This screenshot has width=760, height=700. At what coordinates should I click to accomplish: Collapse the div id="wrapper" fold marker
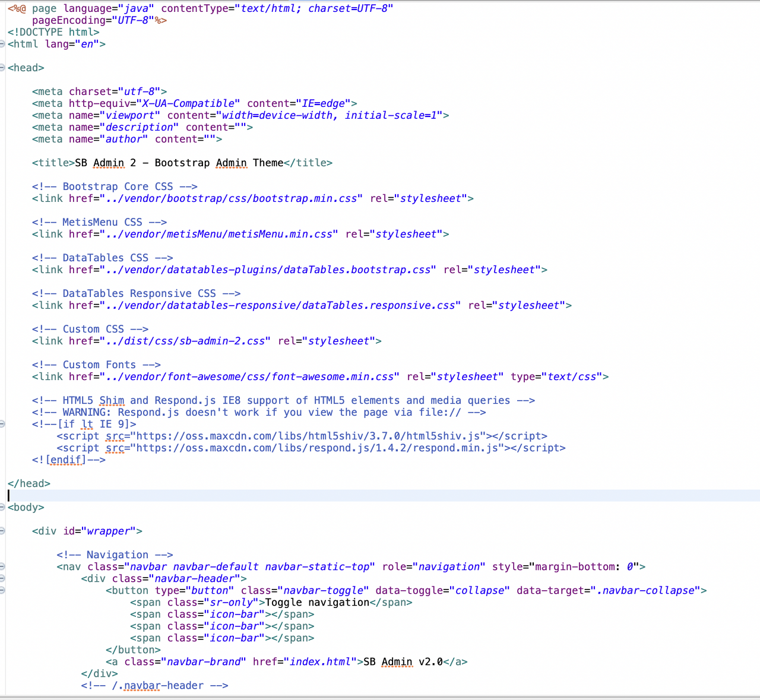[2, 531]
